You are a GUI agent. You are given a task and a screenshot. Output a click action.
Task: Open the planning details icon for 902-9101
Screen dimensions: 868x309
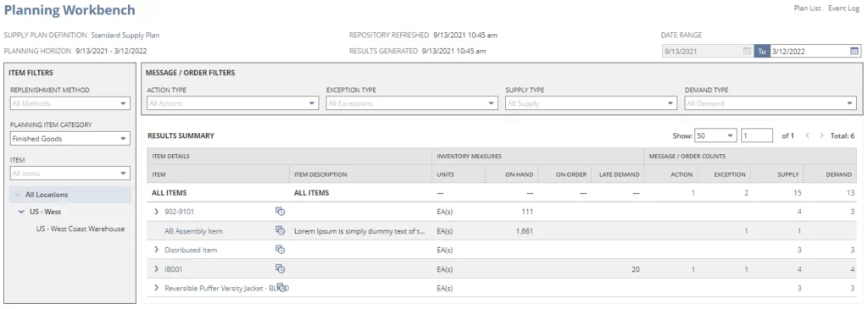tap(280, 211)
